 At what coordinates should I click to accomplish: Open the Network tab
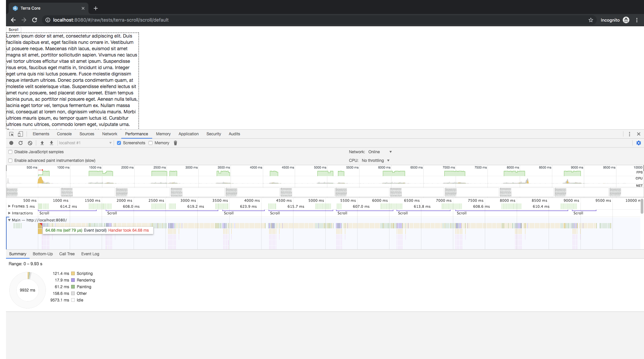(110, 134)
